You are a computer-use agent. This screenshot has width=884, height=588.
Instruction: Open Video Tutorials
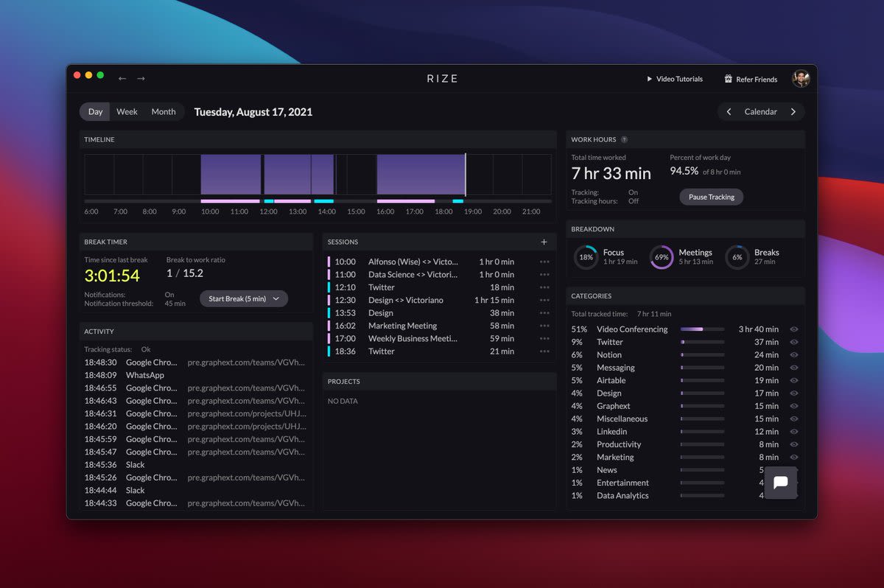pyautogui.click(x=675, y=79)
